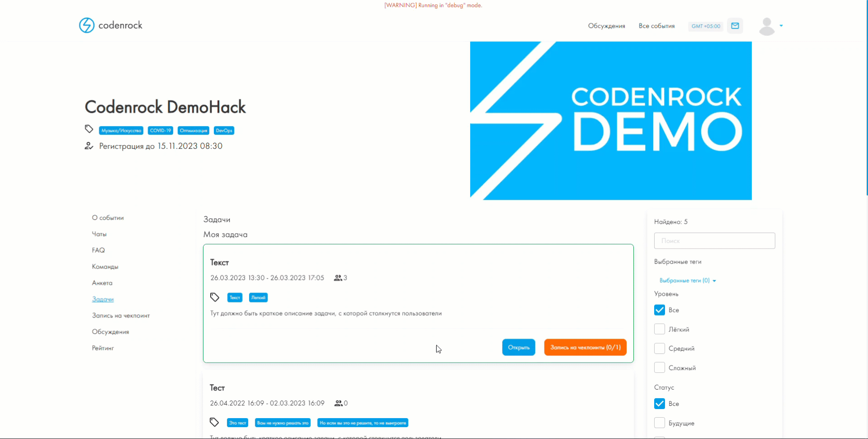The image size is (868, 439).
Task: Open the GMT +05:00 timezone selector
Action: click(x=705, y=26)
